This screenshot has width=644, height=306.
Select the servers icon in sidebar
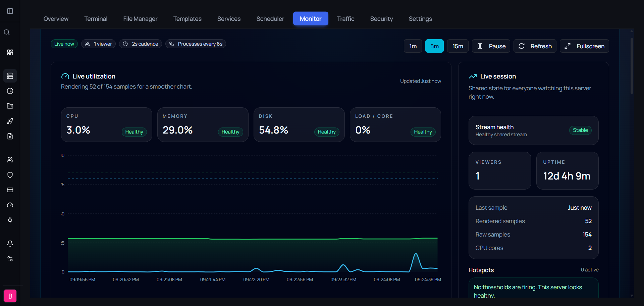(x=10, y=76)
